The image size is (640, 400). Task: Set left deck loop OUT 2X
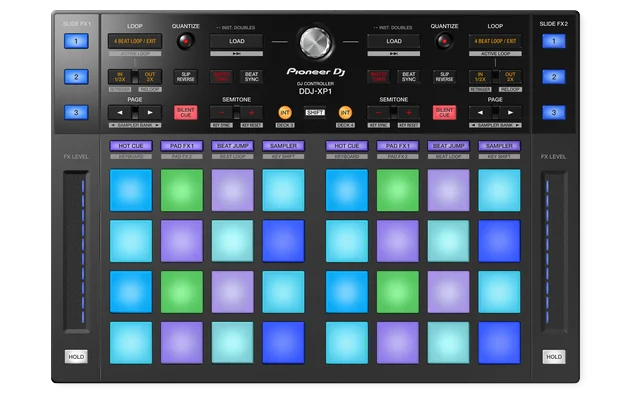pos(150,77)
